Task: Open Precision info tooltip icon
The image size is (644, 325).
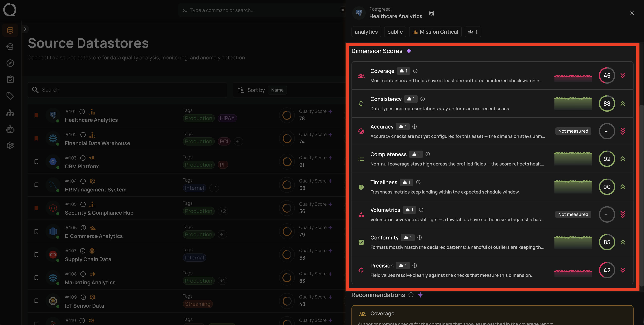Action: (x=415, y=266)
